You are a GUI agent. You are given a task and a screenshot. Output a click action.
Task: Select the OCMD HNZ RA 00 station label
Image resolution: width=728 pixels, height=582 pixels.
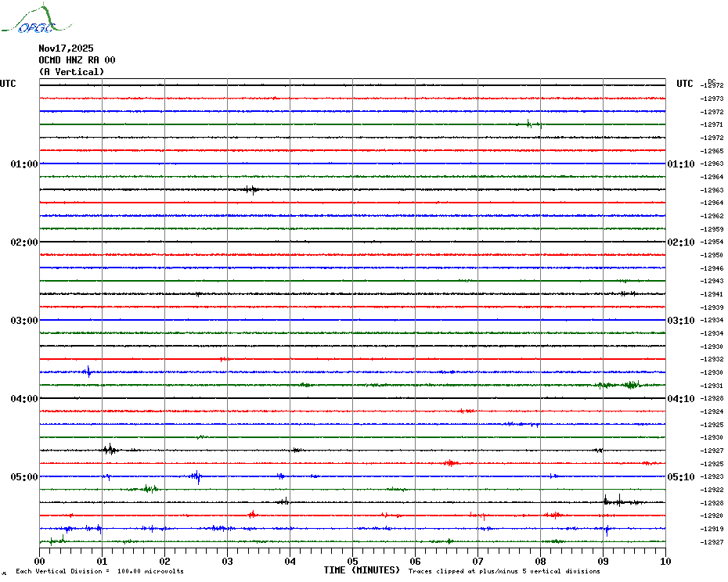pos(77,60)
